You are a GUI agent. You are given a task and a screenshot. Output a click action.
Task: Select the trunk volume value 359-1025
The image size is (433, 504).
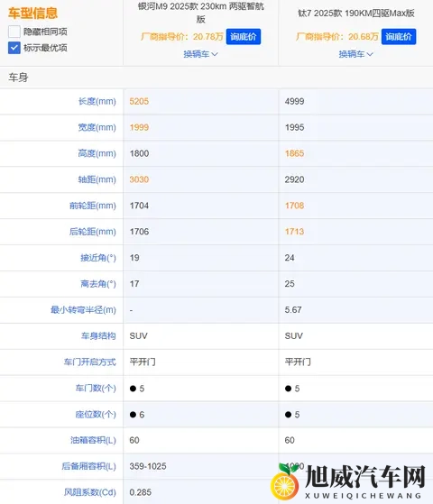(148, 466)
